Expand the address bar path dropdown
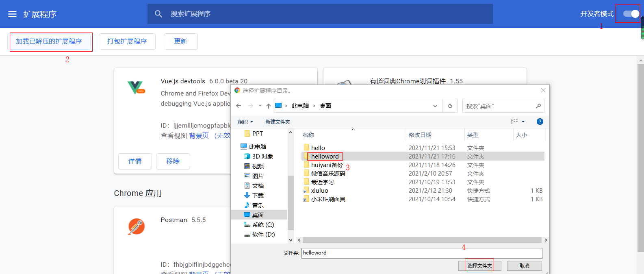644x274 pixels. [x=435, y=106]
